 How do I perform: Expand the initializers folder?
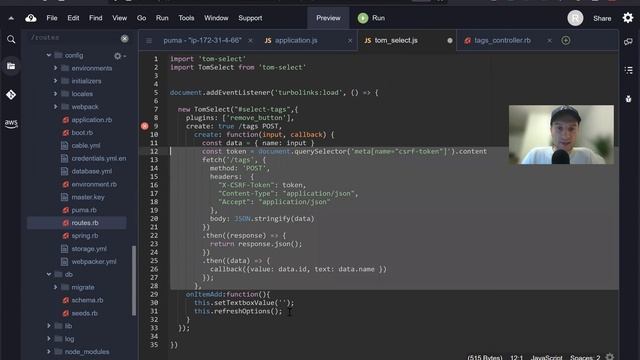[x=56, y=81]
